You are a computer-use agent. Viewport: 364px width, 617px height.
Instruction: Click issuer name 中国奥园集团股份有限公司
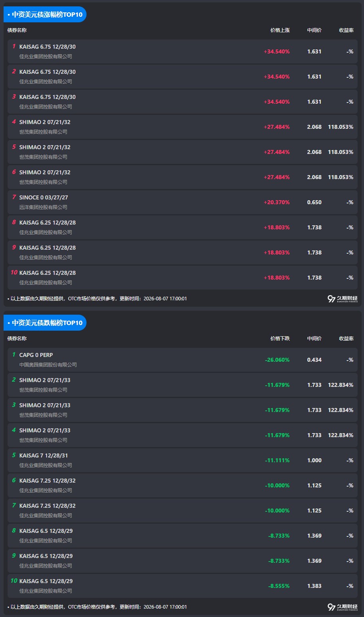(x=48, y=365)
